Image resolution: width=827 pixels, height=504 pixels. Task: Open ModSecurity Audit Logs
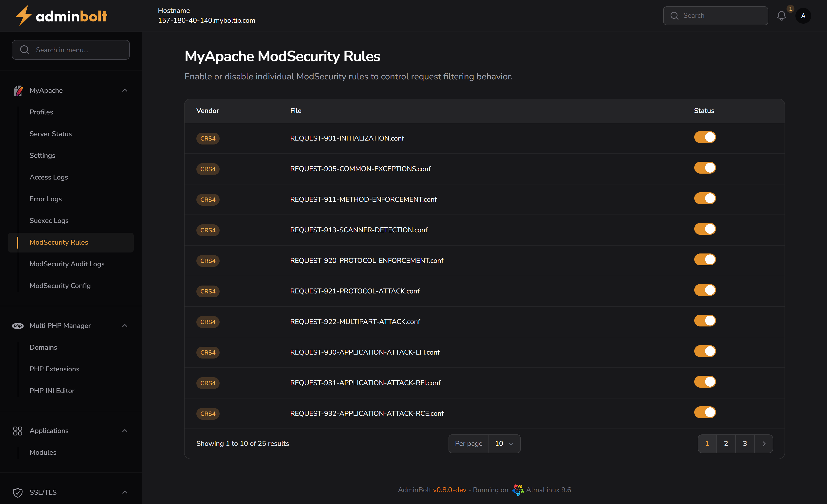(67, 264)
